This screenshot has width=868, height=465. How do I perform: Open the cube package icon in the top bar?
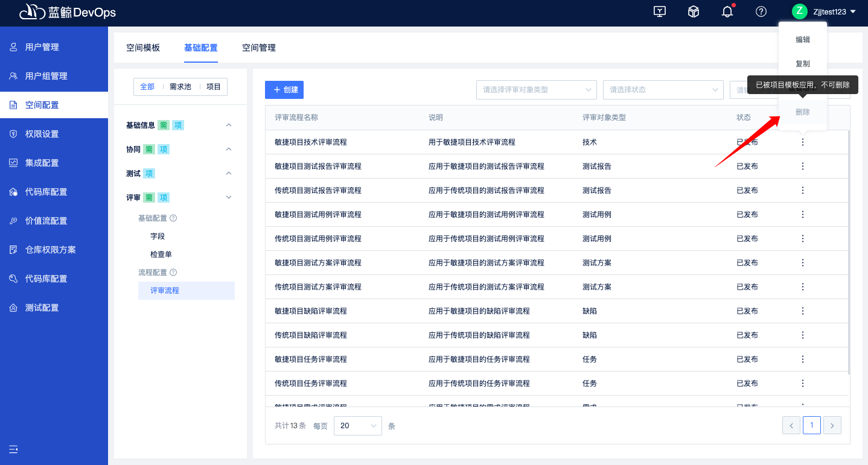694,11
